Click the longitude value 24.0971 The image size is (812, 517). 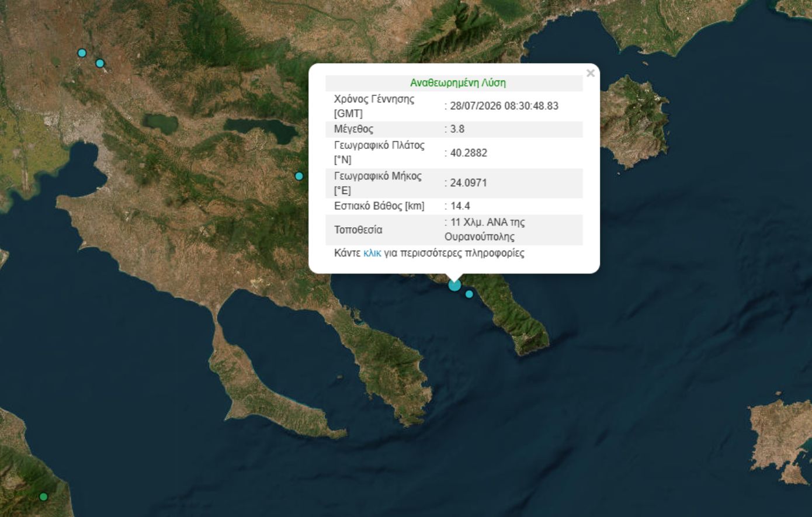469,182
